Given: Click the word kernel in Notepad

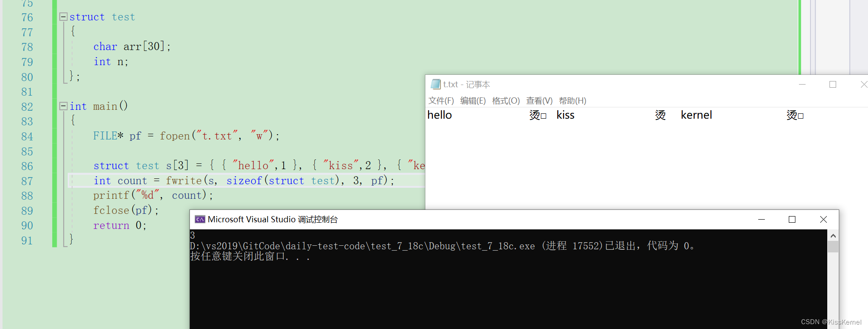Looking at the screenshot, I should tap(696, 115).
